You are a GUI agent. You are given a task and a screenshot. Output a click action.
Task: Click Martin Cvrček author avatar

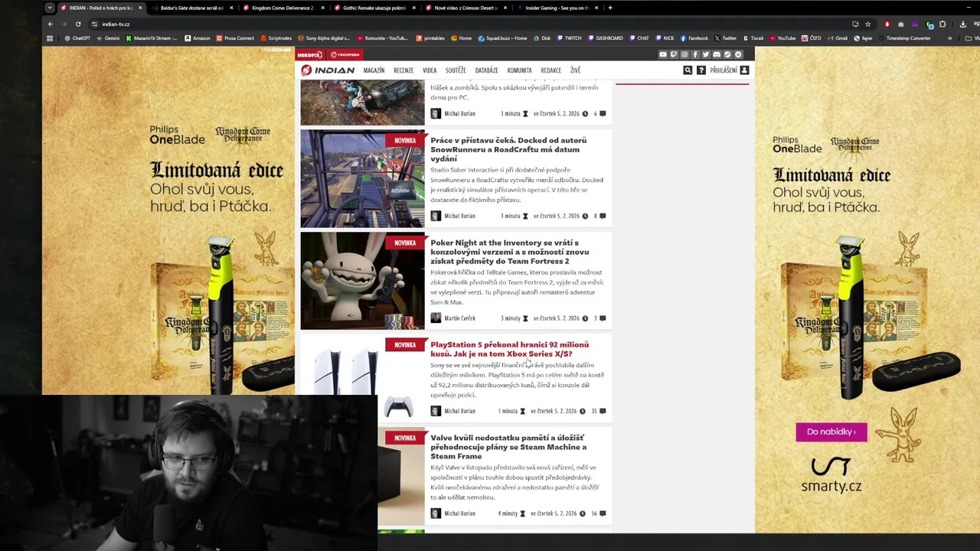pos(436,318)
